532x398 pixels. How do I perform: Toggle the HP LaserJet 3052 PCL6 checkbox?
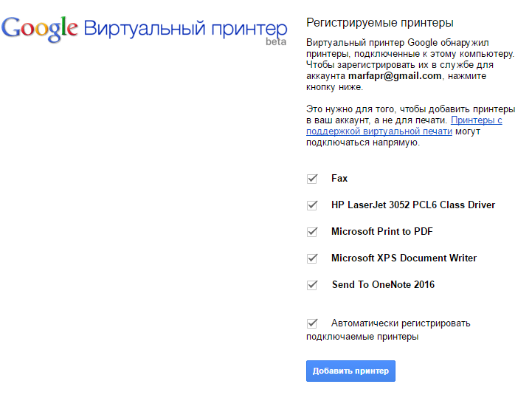point(312,205)
